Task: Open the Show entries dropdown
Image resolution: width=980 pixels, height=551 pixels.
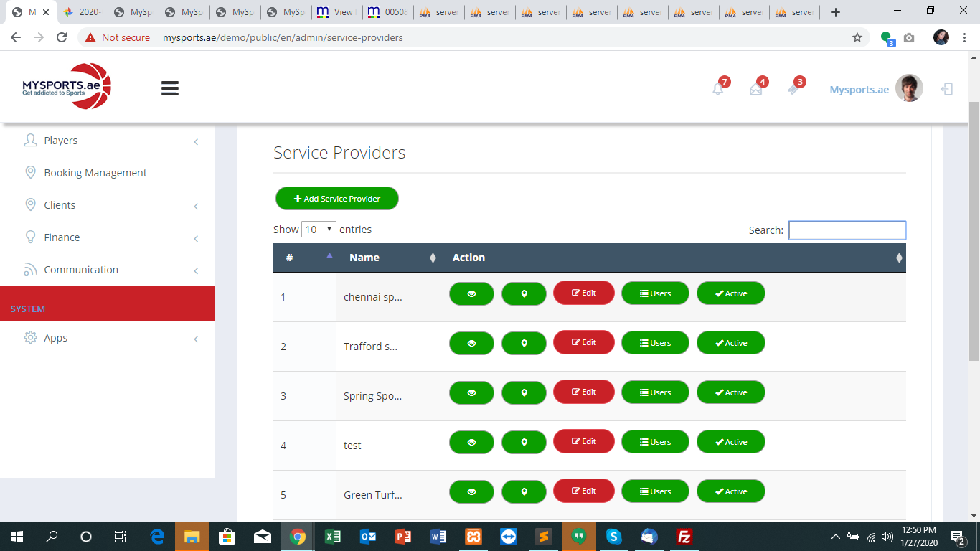Action: 319,230
